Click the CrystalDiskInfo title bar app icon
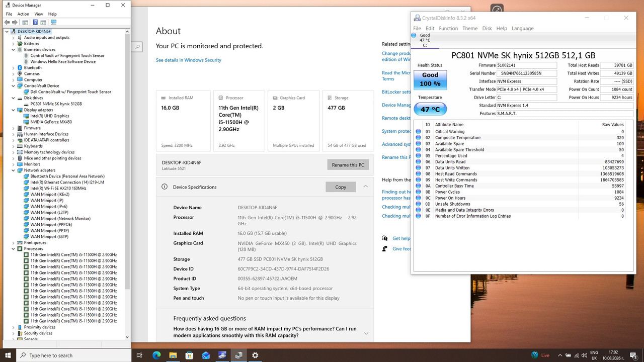 [x=417, y=18]
